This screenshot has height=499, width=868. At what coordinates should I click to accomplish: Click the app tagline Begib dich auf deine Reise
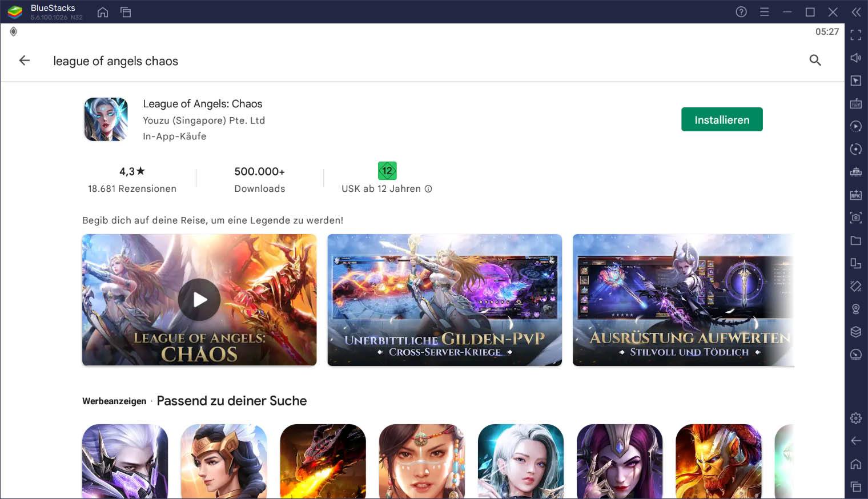click(x=212, y=220)
